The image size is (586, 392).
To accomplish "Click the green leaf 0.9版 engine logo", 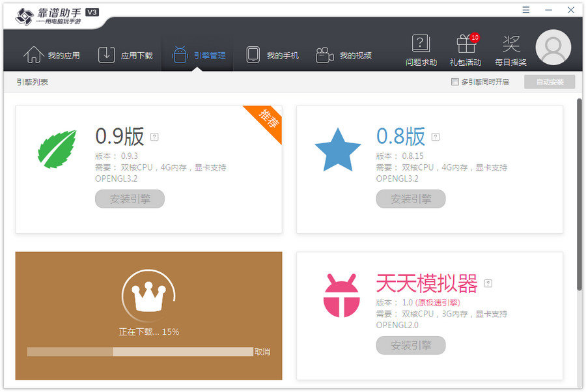I will tap(57, 148).
